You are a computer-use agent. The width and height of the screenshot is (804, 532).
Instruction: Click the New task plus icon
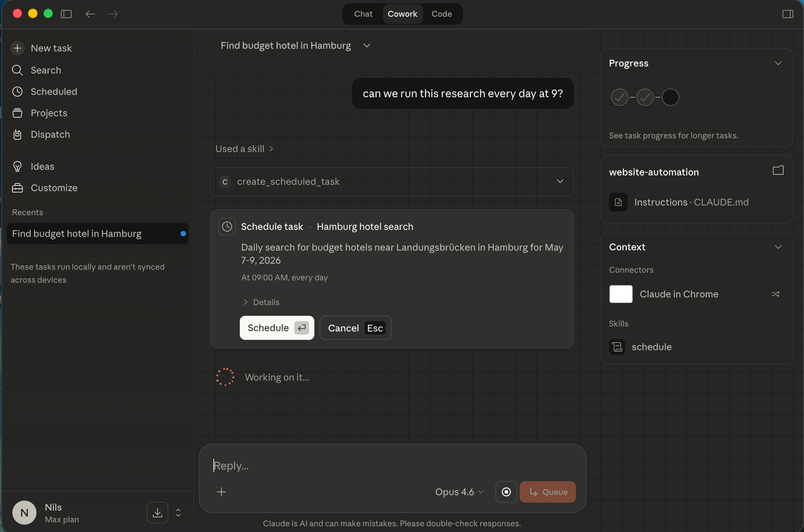tap(17, 48)
